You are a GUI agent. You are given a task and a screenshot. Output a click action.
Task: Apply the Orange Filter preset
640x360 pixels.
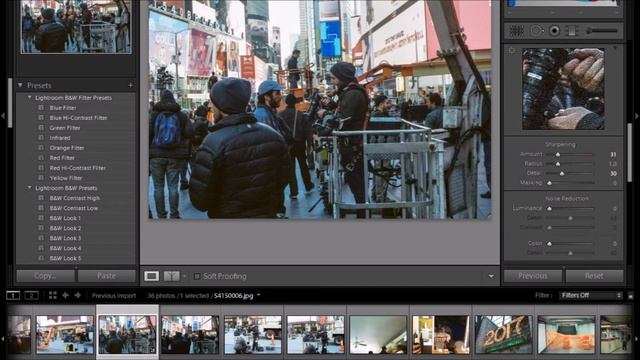(x=67, y=148)
